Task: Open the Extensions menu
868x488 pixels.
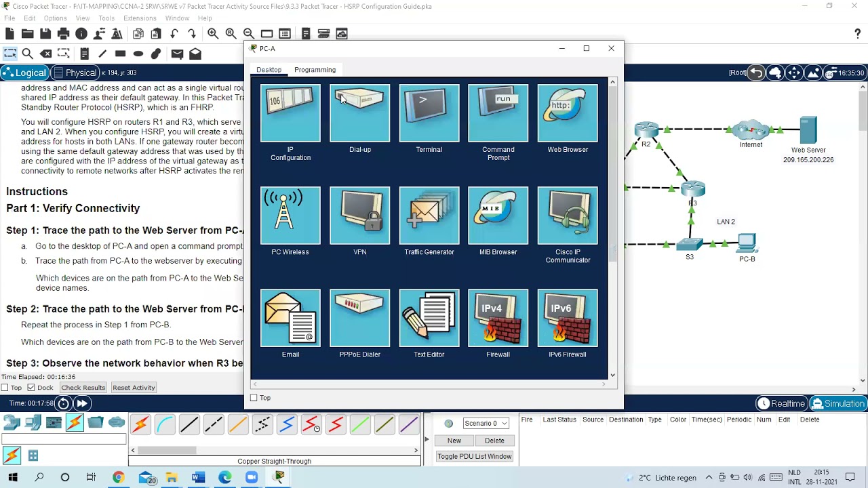Action: (x=140, y=18)
